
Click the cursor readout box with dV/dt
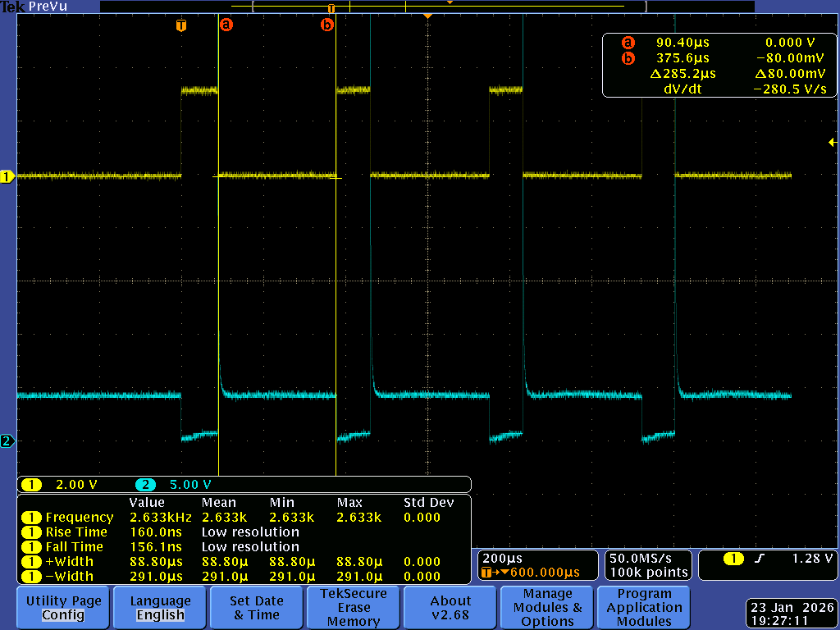point(719,66)
